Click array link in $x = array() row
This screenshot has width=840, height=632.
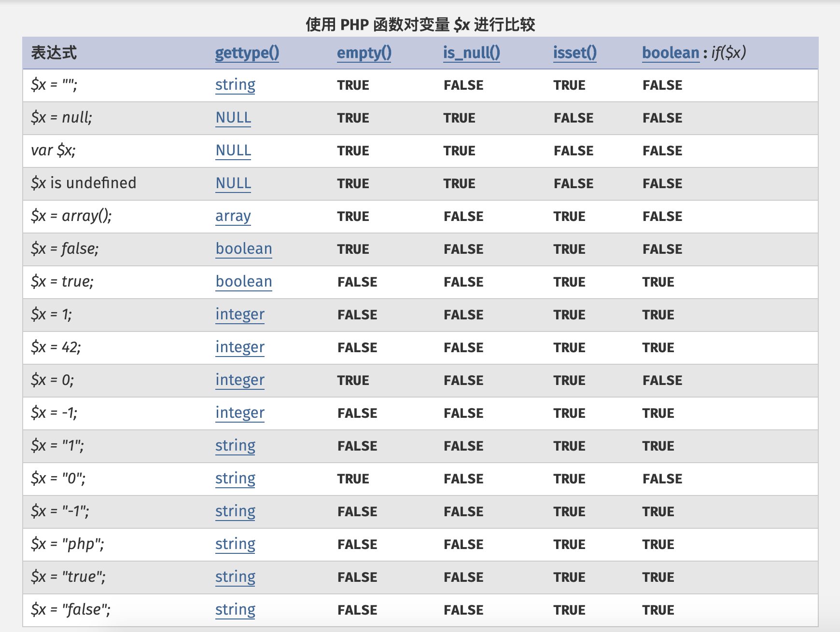[233, 216]
